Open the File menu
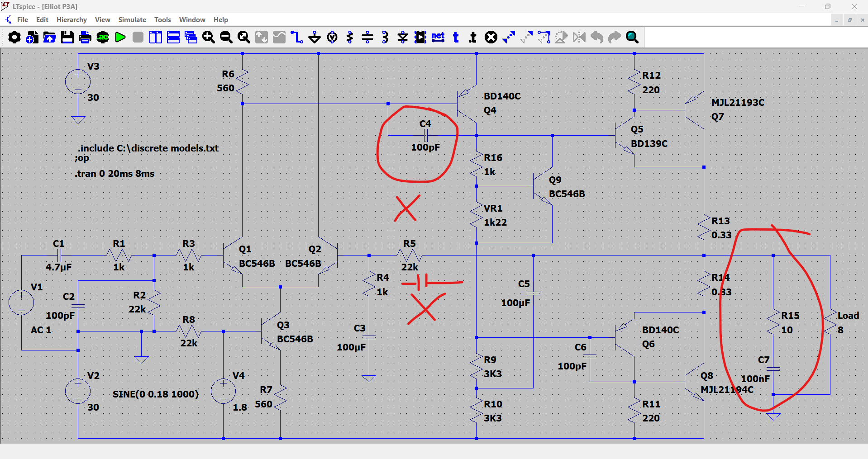 tap(23, 20)
